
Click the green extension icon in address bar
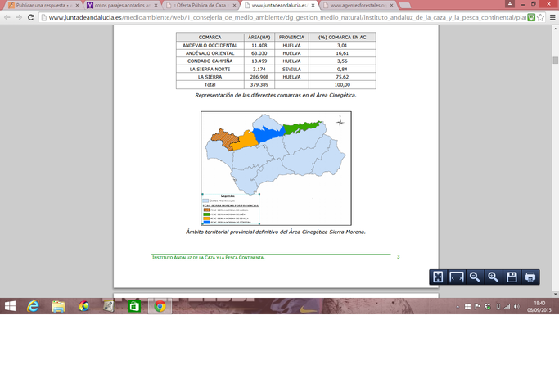tap(531, 17)
